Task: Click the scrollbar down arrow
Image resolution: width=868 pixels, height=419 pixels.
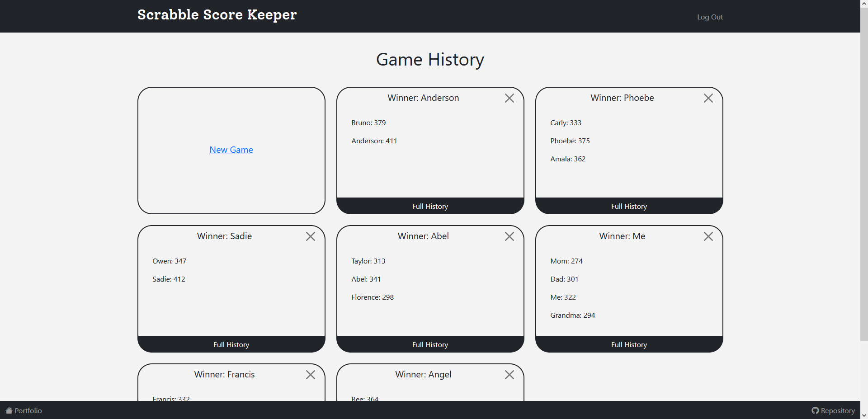Action: (864, 415)
